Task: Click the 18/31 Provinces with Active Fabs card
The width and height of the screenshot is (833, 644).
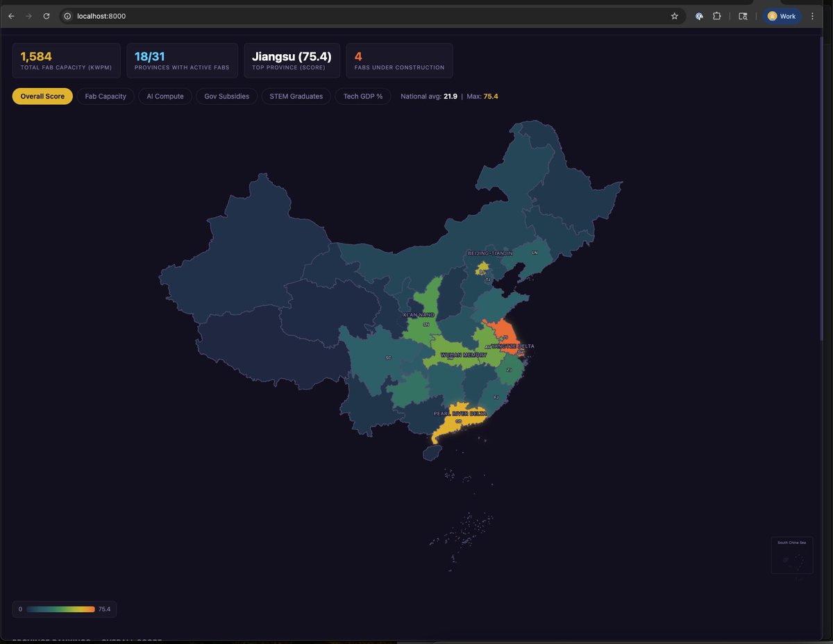Action: tap(182, 60)
